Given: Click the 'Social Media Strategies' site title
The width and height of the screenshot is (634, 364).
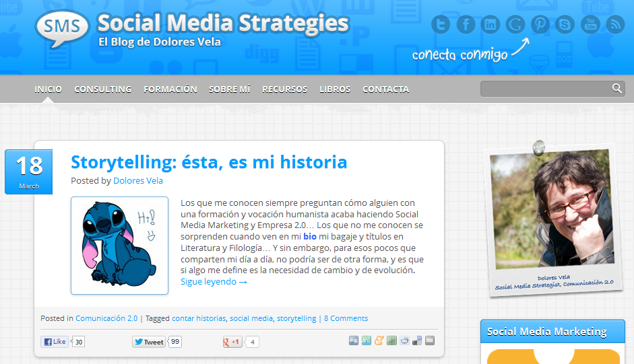Looking at the screenshot, I should click(x=223, y=23).
